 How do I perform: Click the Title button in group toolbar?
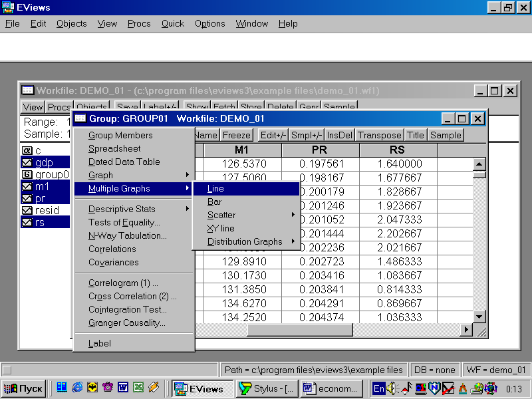tap(416, 135)
